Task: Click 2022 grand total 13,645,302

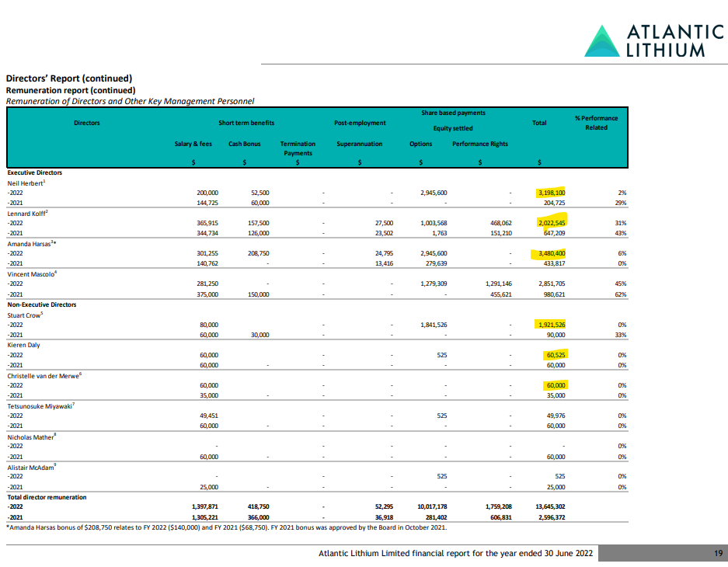Action: pos(550,506)
